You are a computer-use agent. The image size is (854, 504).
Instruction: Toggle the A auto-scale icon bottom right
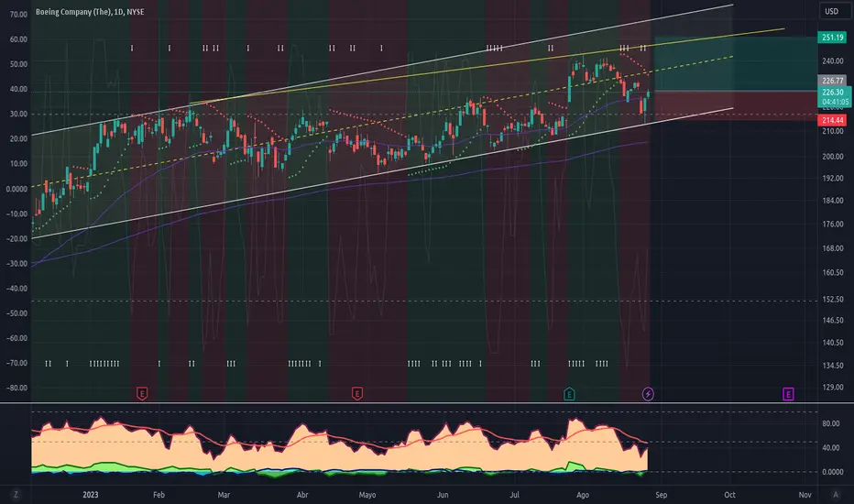(836, 495)
